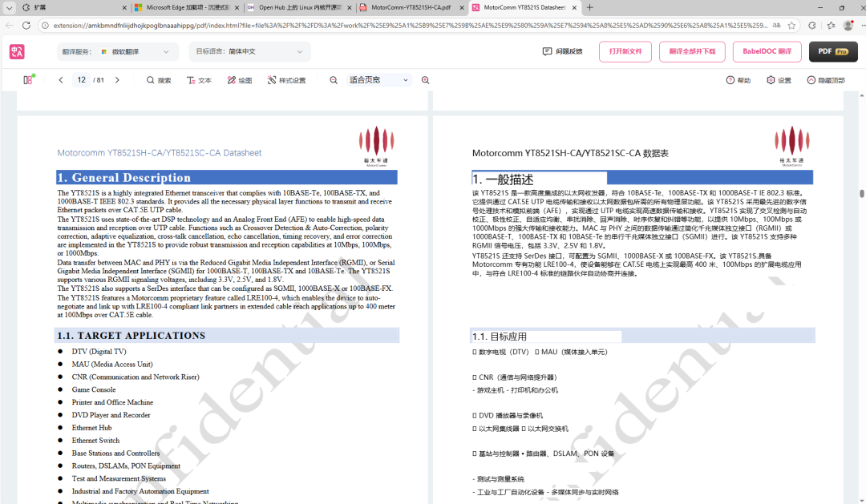Click Printer and Office Machine bullet
This screenshot has width=866, height=504.
(x=113, y=402)
